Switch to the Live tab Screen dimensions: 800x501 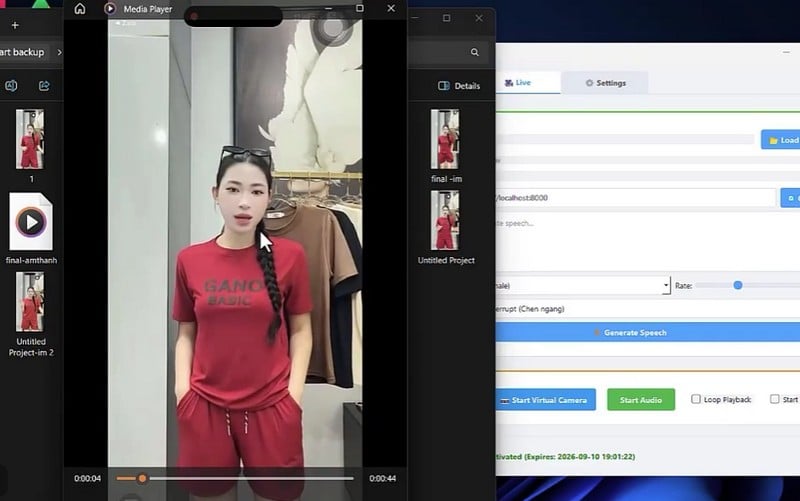coord(526,83)
